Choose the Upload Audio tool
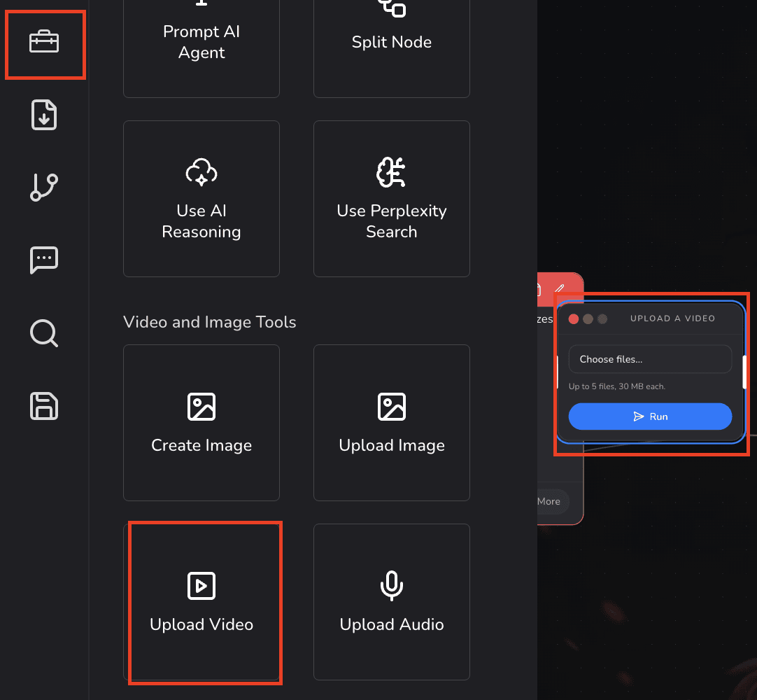757x700 pixels. pyautogui.click(x=392, y=602)
